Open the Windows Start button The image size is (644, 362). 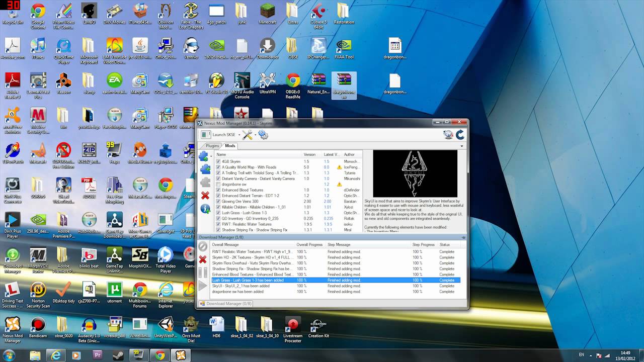tap(9, 355)
